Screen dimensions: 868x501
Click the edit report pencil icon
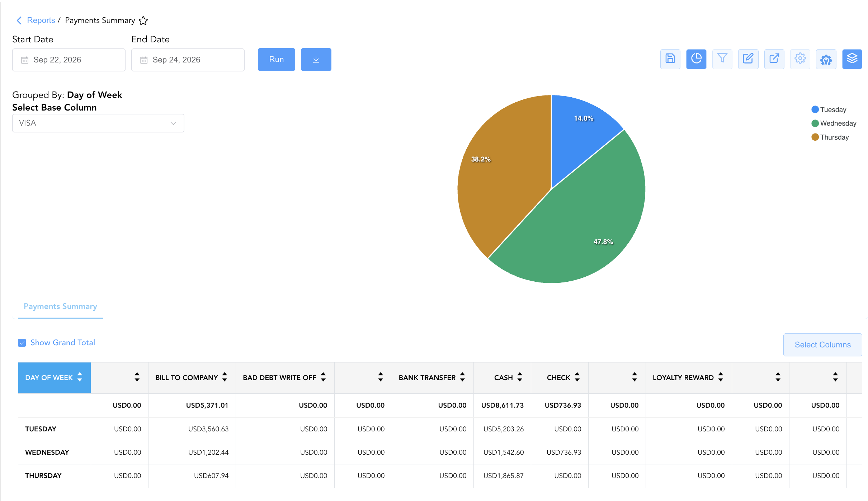(748, 59)
